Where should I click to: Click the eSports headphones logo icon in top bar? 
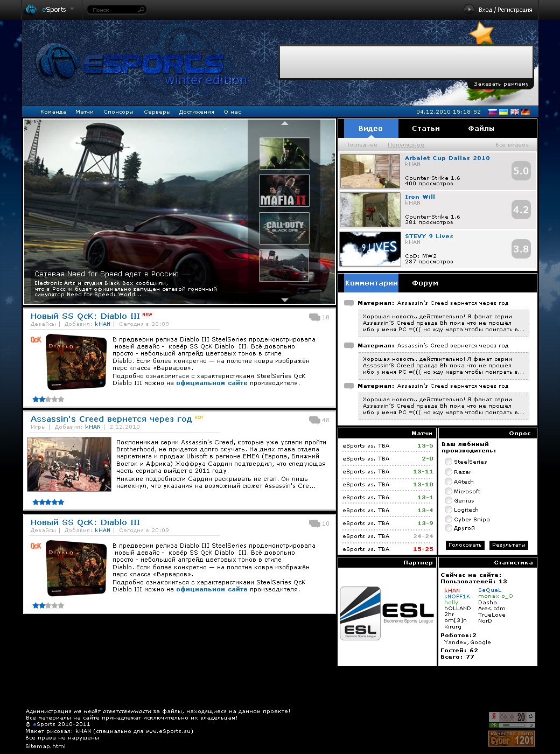(31, 9)
